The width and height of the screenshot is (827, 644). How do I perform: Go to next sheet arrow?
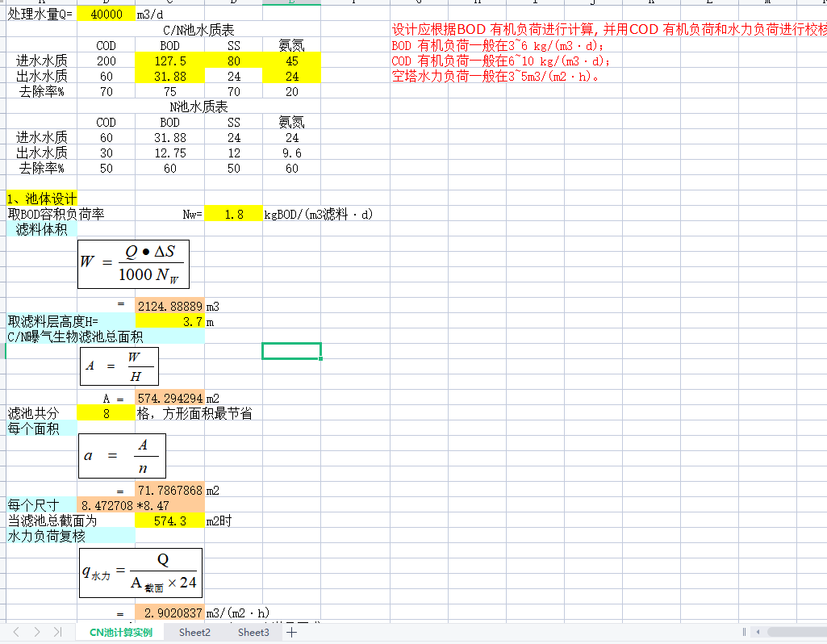37,632
